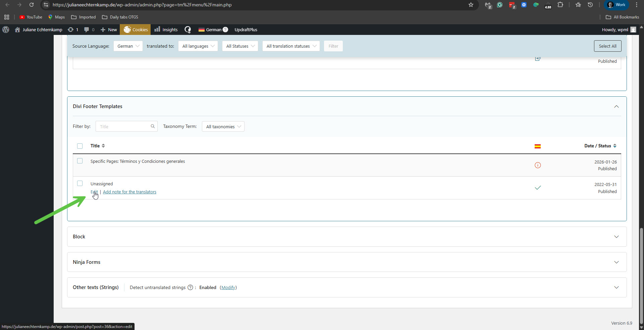
Task: Collapse the Divi Footer Templates section
Action: click(616, 106)
